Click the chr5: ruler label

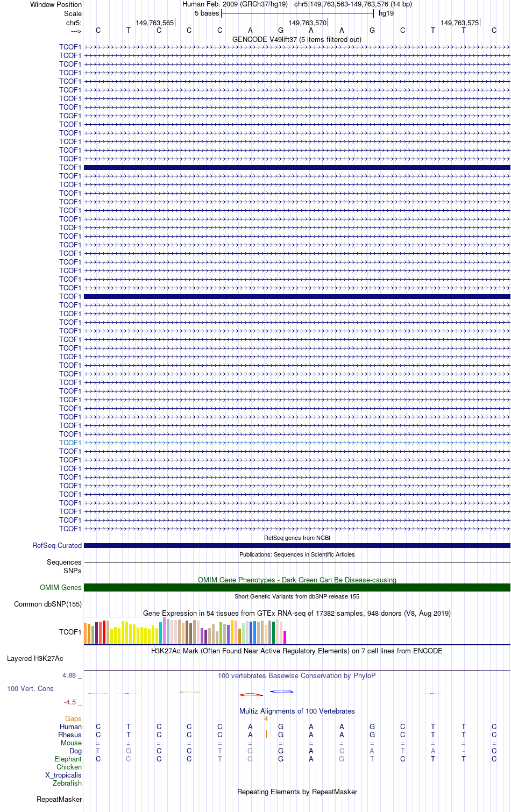point(74,23)
